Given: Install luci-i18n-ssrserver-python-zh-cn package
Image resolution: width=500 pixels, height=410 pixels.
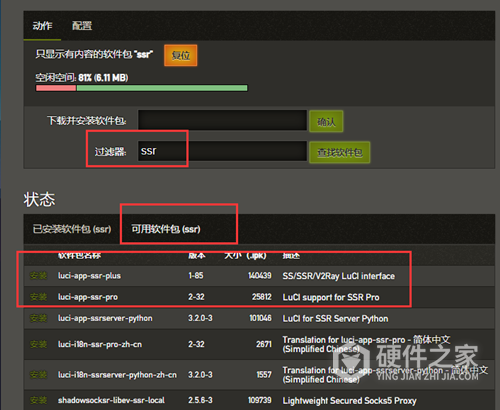Looking at the screenshot, I should pos(38,375).
